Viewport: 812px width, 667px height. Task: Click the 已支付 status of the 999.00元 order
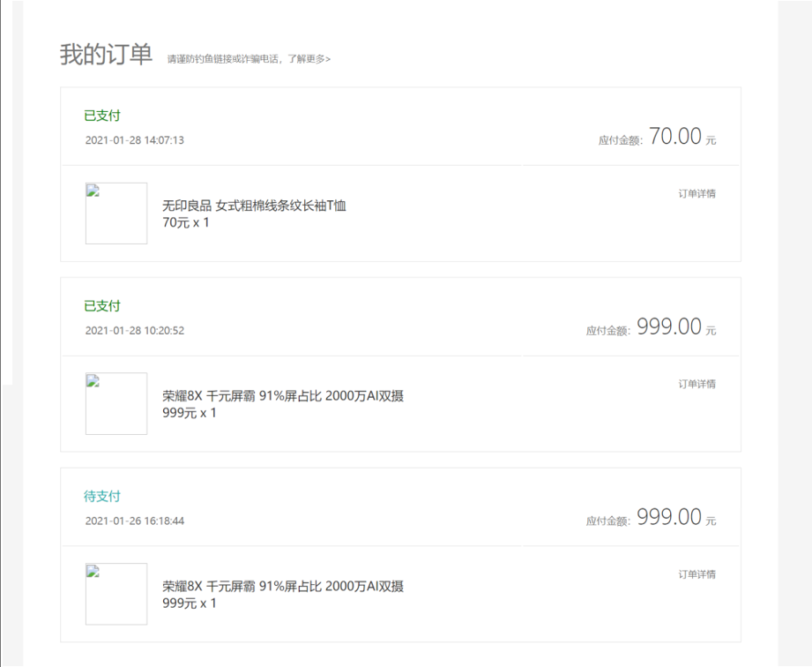(102, 306)
